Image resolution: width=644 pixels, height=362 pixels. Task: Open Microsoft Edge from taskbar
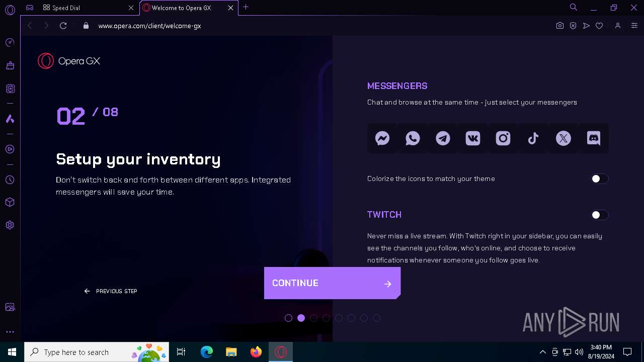(207, 352)
